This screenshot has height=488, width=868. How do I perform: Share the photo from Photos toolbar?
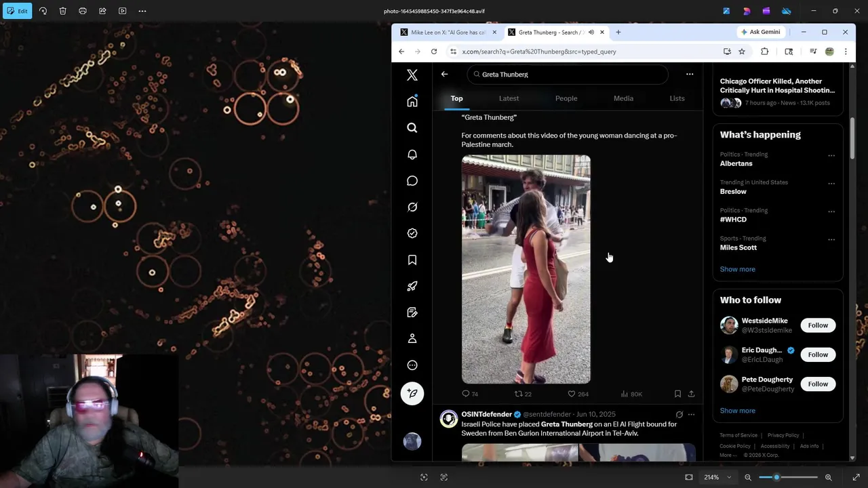(102, 11)
